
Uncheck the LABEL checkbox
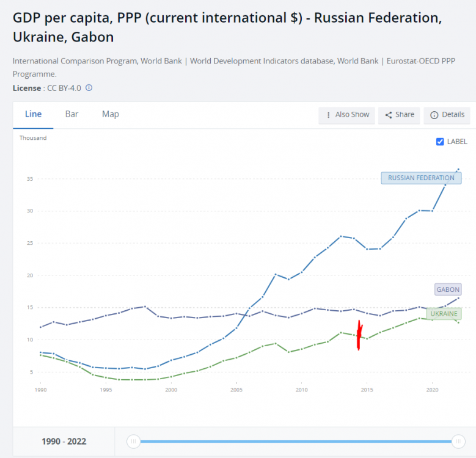(440, 142)
